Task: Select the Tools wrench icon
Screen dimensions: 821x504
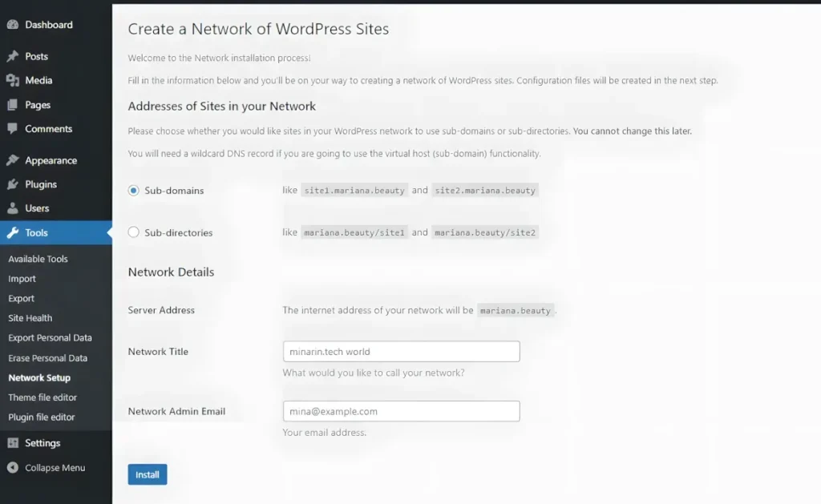Action: point(12,232)
